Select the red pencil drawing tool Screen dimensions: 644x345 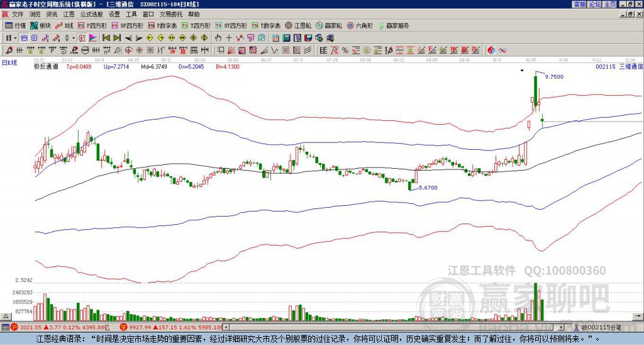point(8,50)
